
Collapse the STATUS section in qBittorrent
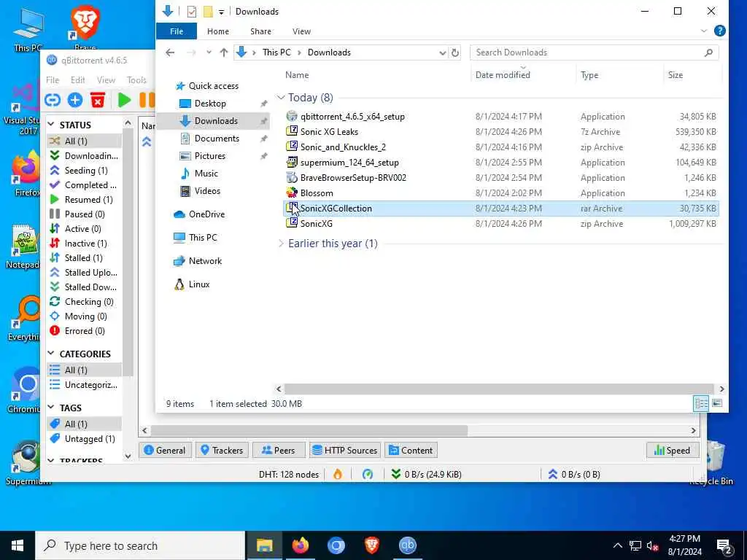click(52, 125)
